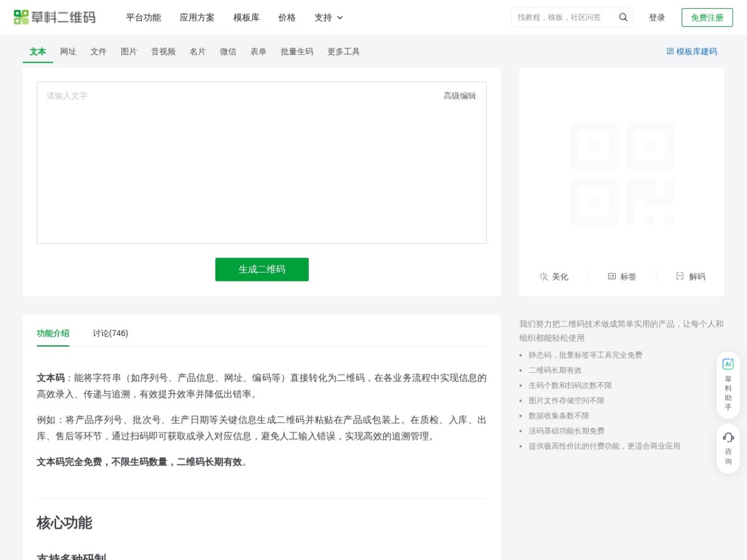Screen dimensions: 747x560
Task: Open 草料助手 AI assistant
Action: (728, 384)
